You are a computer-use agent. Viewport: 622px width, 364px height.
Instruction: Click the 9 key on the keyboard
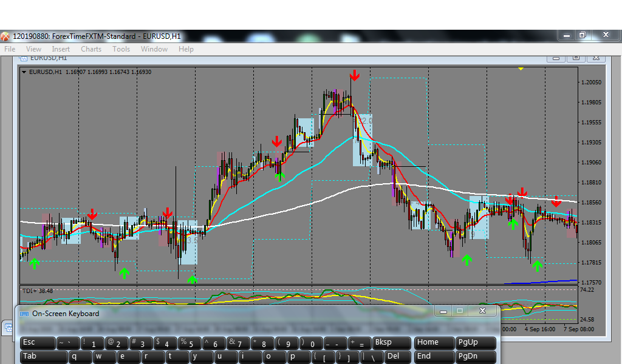point(287,343)
